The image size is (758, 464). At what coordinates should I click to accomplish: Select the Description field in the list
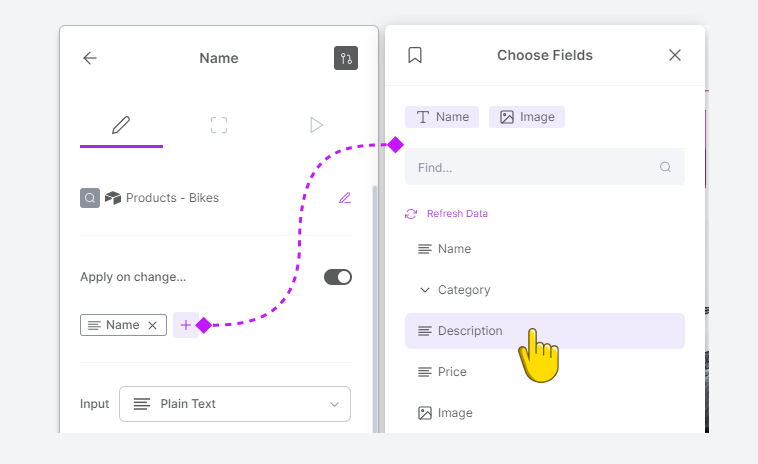coord(545,331)
